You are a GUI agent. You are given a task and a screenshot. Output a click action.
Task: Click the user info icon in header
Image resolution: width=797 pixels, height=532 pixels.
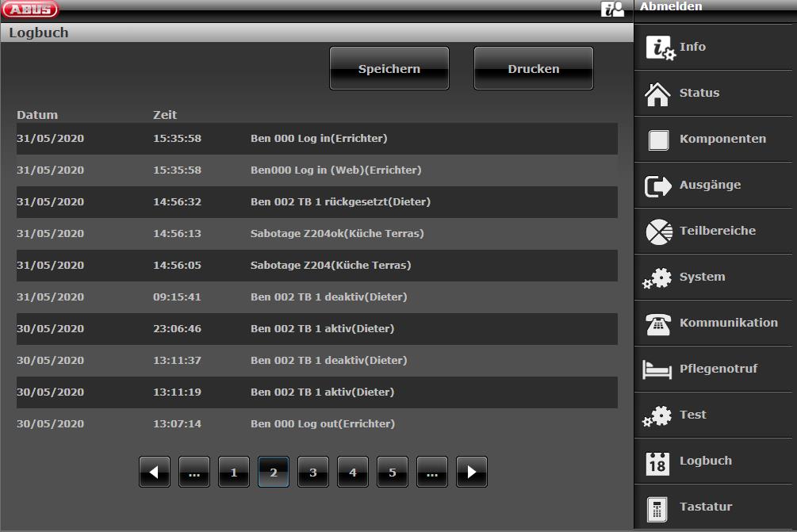(x=612, y=9)
